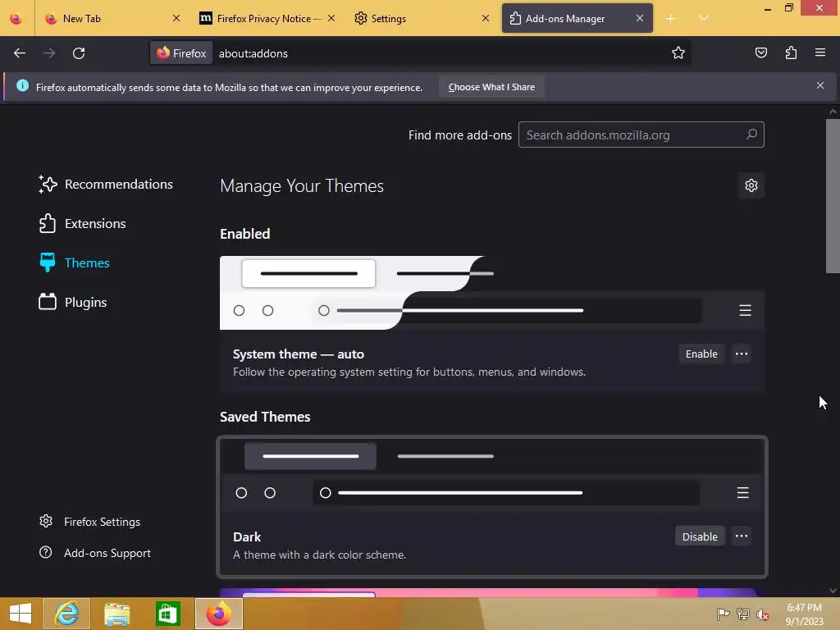Open Recommendations category
Screen dimensions: 840x630
pos(106,185)
